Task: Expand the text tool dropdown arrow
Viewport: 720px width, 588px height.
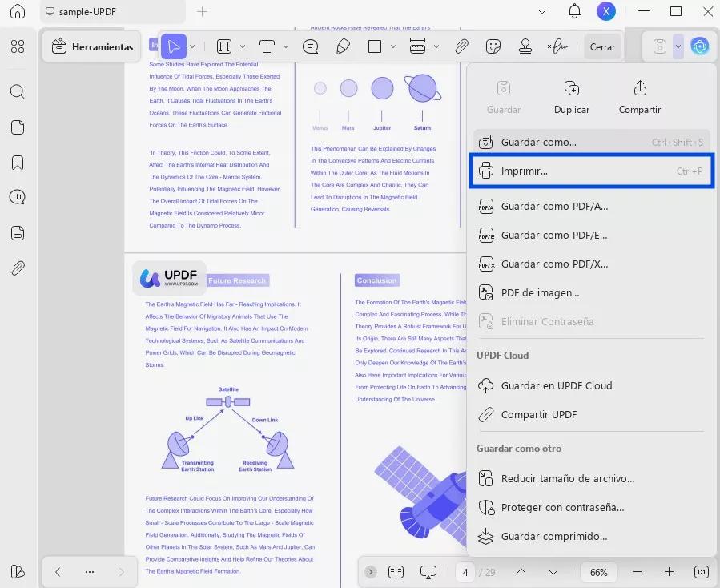Action: (x=286, y=46)
